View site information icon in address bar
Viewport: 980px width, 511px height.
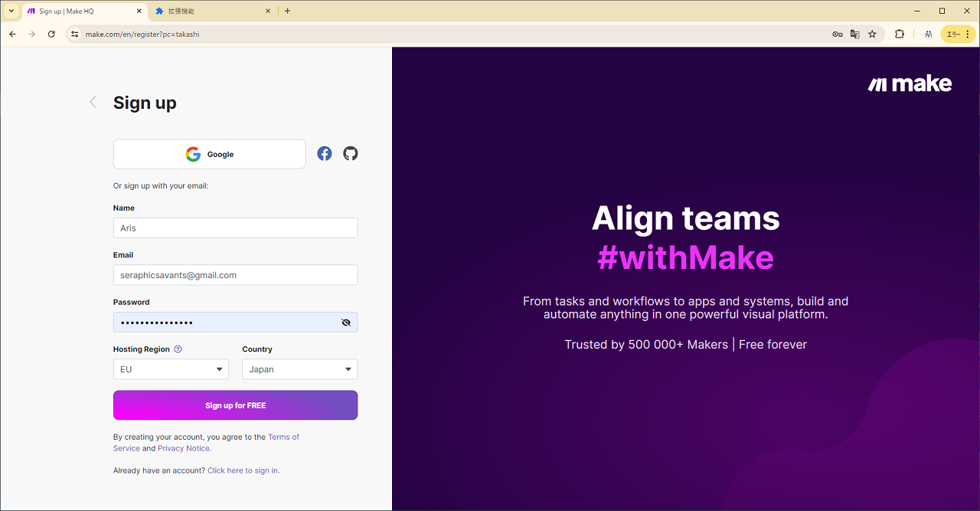pyautogui.click(x=74, y=34)
